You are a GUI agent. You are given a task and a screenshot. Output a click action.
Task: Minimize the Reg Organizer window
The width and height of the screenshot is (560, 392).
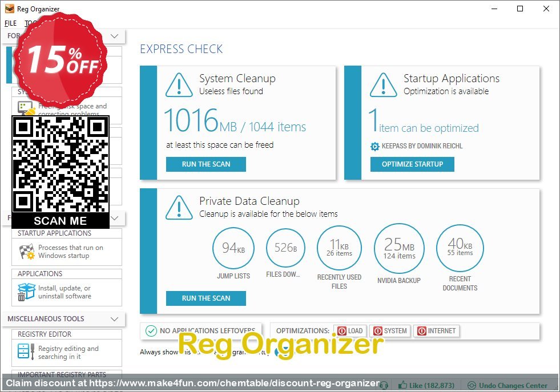[x=494, y=9]
